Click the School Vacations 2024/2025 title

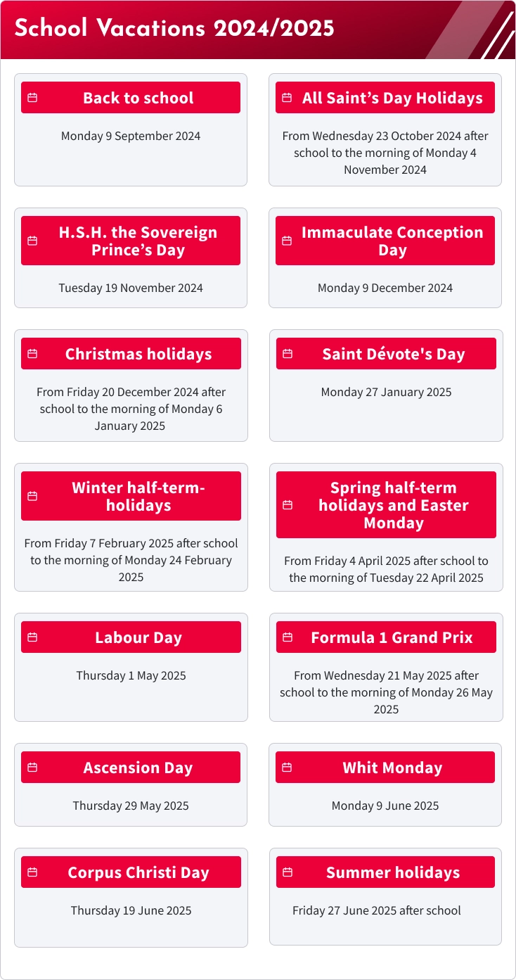174,28
